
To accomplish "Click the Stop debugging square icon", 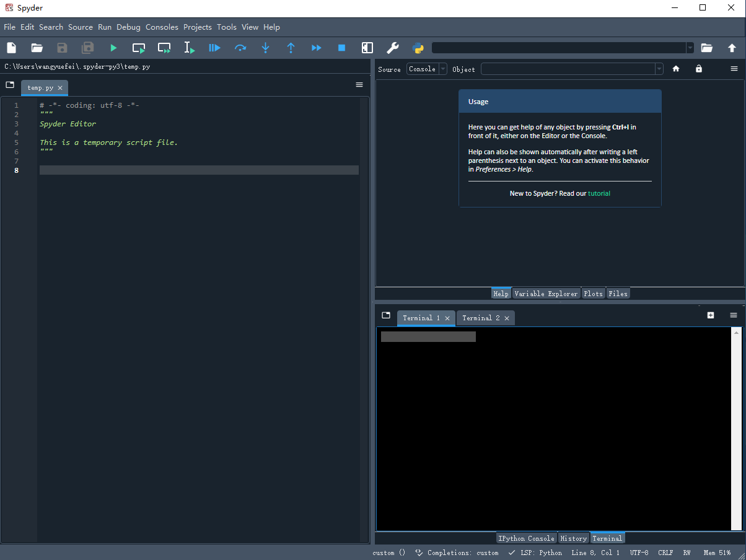I will click(341, 48).
